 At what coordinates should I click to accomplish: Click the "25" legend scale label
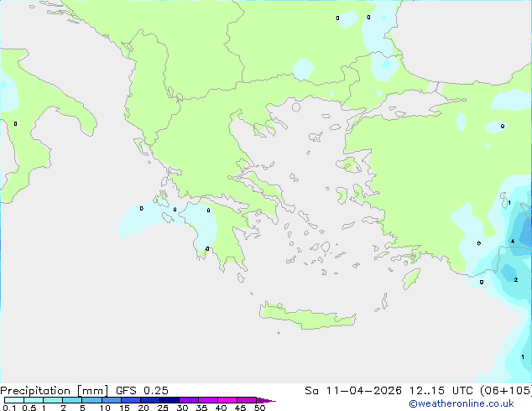pyautogui.click(x=163, y=408)
